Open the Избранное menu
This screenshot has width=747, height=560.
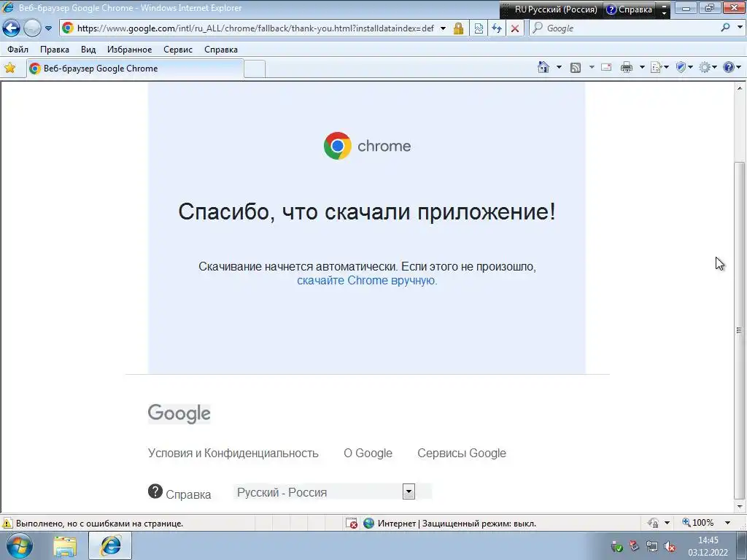[x=130, y=50]
